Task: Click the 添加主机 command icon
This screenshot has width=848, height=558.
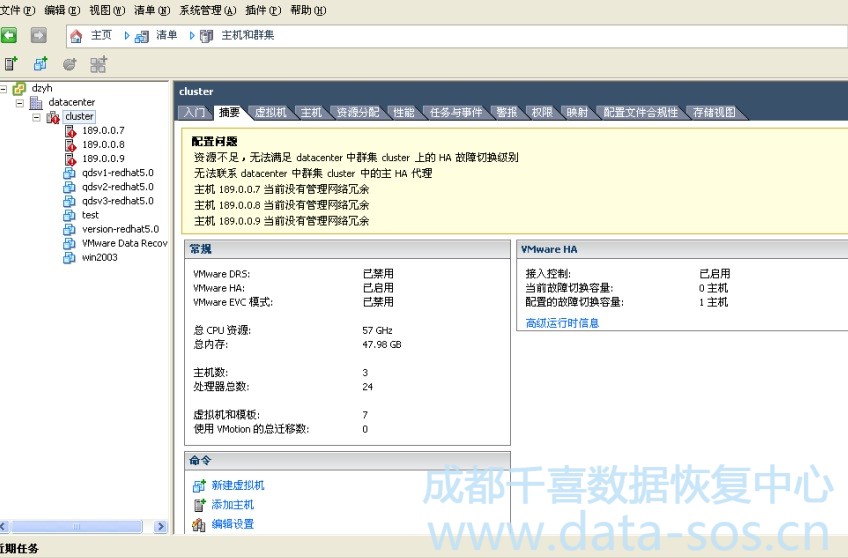Action: click(199, 505)
